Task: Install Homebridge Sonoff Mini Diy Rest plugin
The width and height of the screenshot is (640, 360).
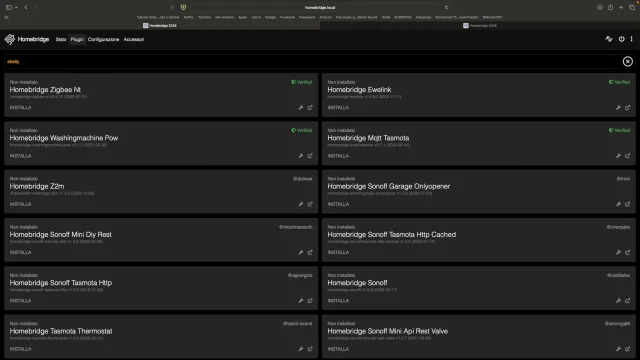Action: pyautogui.click(x=20, y=253)
